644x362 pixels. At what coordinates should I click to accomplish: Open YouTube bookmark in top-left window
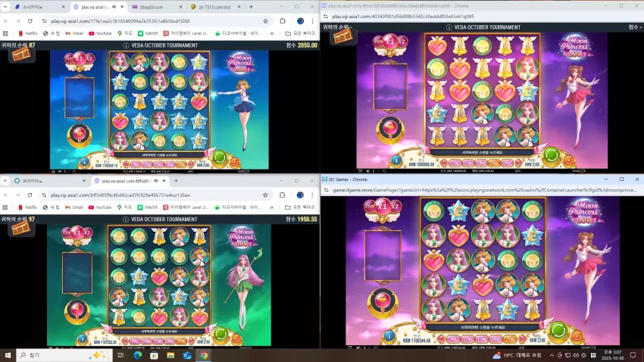point(100,33)
